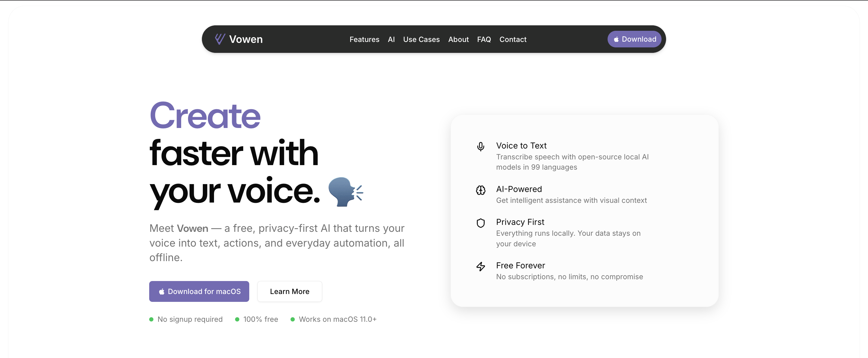Click the Apple icon on Download for macOS
The width and height of the screenshot is (868, 358).
(x=162, y=291)
